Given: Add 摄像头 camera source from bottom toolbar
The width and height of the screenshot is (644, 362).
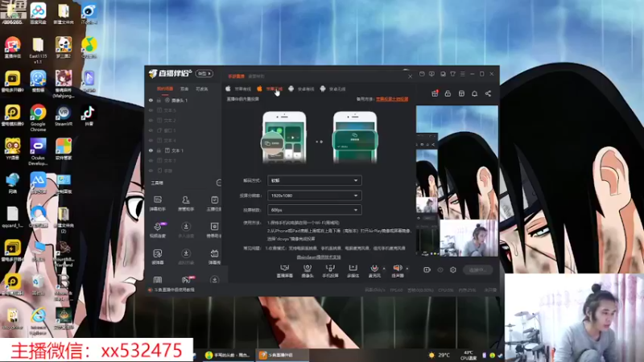Looking at the screenshot, I should (x=308, y=271).
